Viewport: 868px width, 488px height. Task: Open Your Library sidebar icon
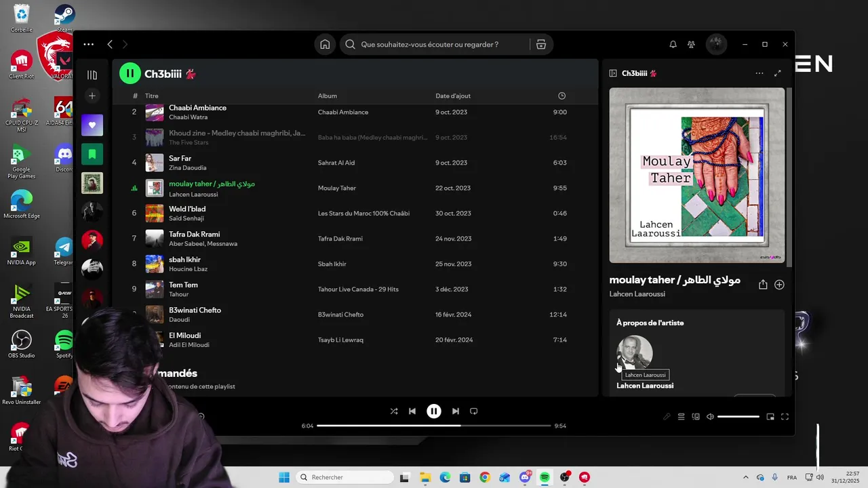92,75
